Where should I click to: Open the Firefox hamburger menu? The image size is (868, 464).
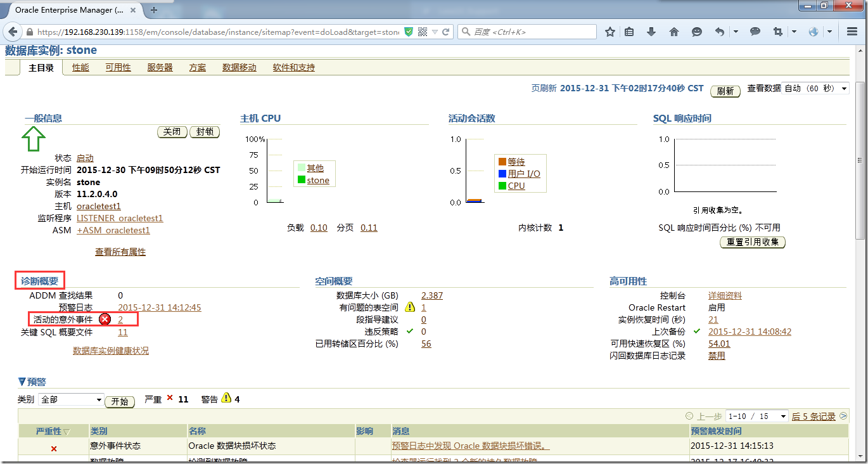pyautogui.click(x=852, y=32)
